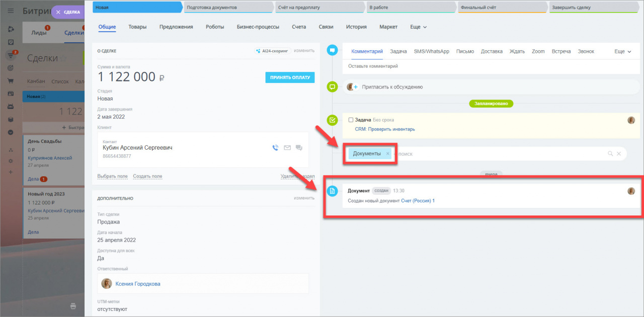This screenshot has width=644, height=317.
Task: Click the magnifier search icon in timeline filter
Action: click(610, 154)
